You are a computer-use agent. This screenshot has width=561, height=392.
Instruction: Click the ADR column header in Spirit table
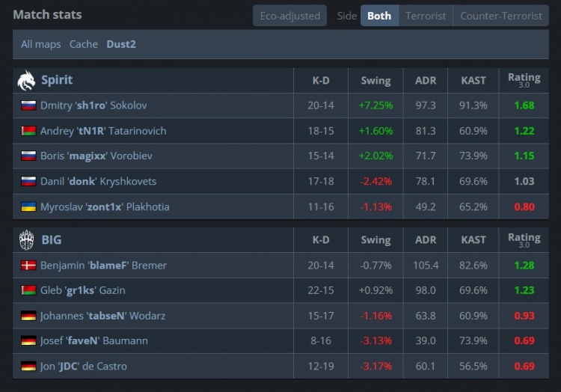(426, 81)
